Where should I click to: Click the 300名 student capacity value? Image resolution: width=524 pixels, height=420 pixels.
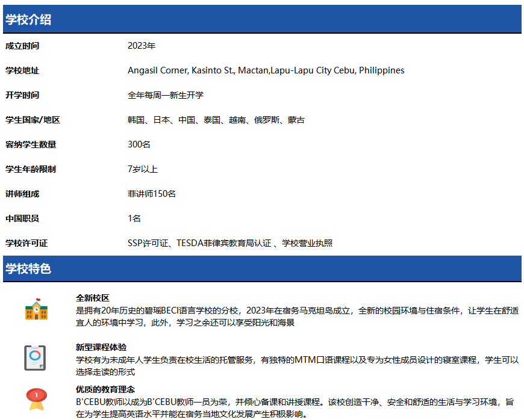tap(139, 144)
